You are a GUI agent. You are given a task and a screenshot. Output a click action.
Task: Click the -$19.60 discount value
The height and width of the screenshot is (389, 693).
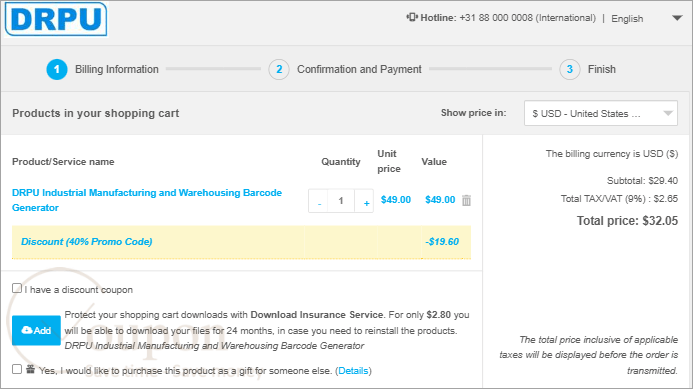pos(442,242)
